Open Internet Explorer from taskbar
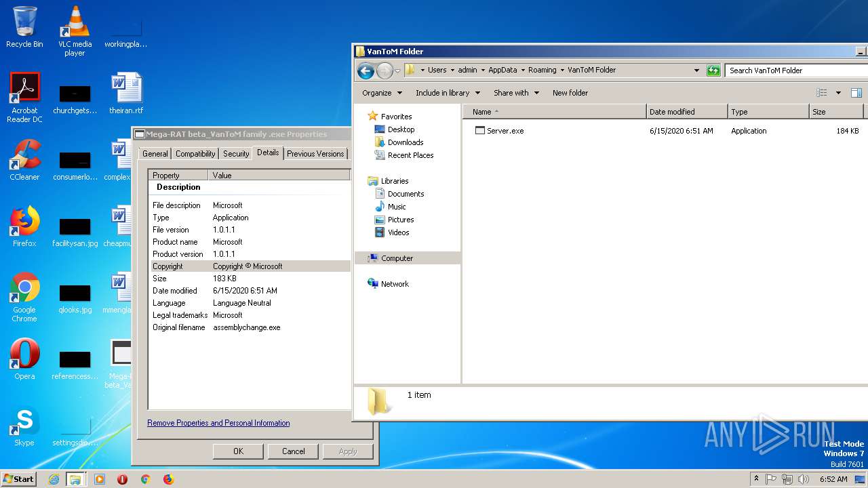Viewport: 868px width, 488px height. pyautogui.click(x=54, y=479)
